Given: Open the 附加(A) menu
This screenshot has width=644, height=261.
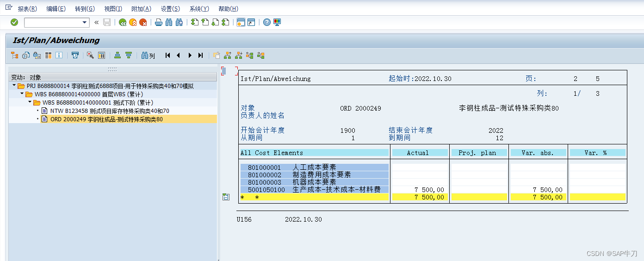Looking at the screenshot, I should pyautogui.click(x=141, y=9).
